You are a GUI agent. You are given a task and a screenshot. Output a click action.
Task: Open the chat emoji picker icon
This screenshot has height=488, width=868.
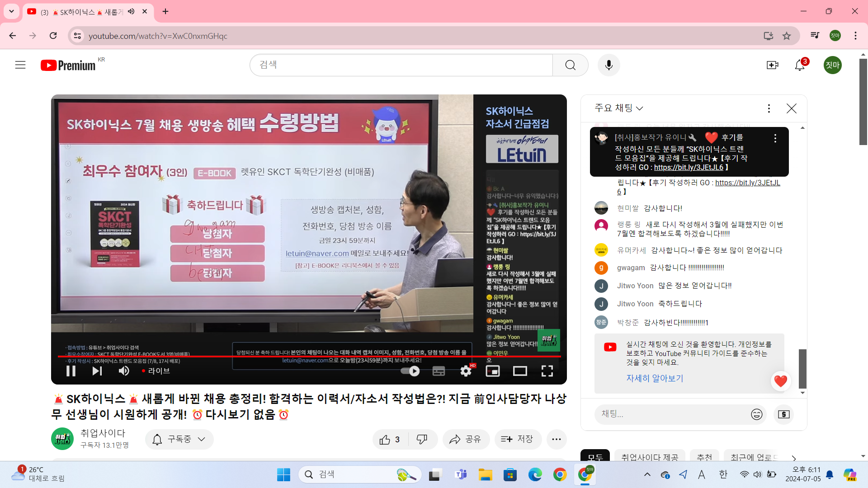coord(756,414)
